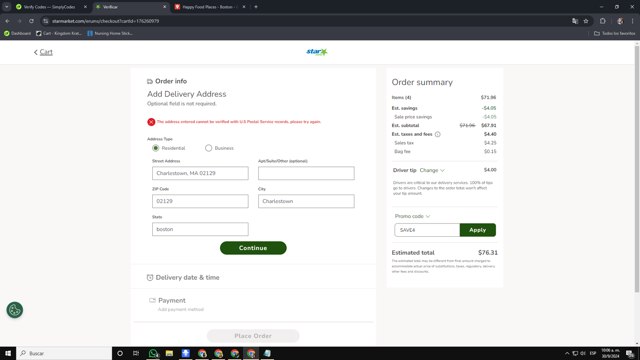
Task: Open the Chrome profile avatar
Action: (620, 21)
